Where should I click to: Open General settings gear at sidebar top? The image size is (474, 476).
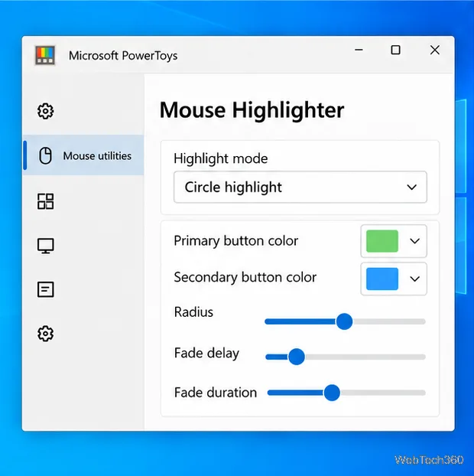pyautogui.click(x=46, y=111)
